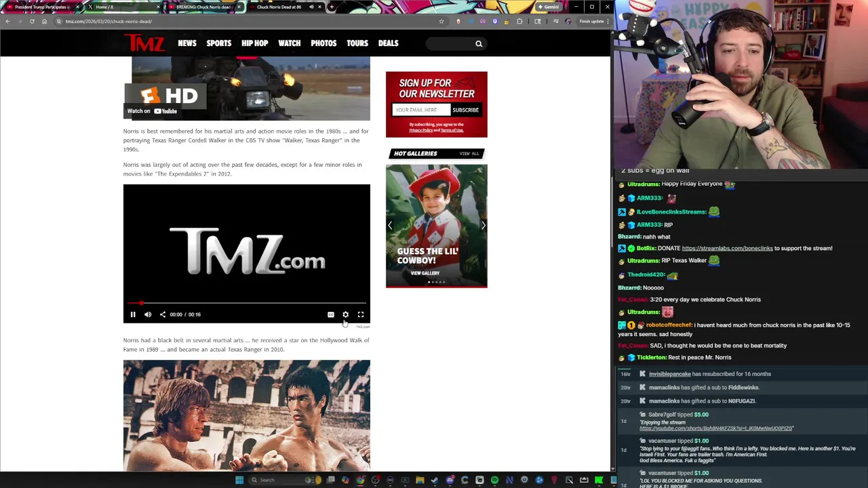Click Sabre7golf tipped $5.00 entry
Viewport: 868px width, 488px height.
[x=678, y=414]
